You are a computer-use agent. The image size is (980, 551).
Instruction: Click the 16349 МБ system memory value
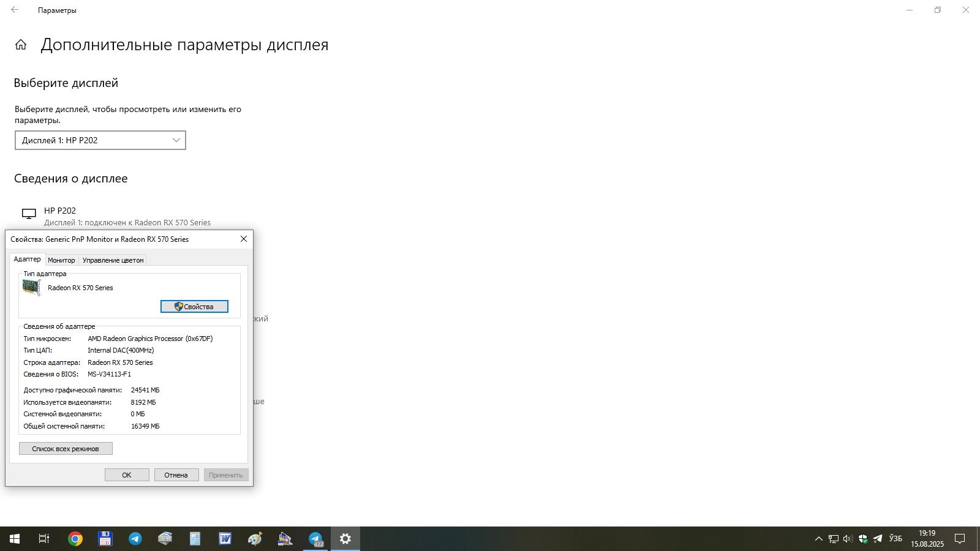145,426
